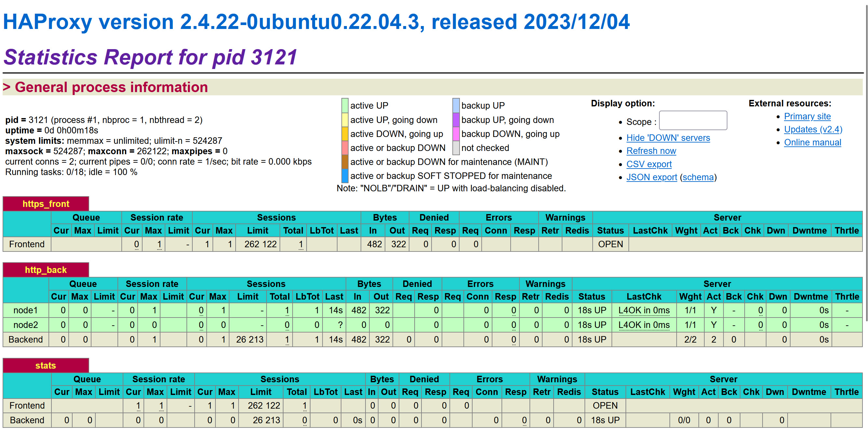Click the Scope input field
Image resolution: width=868 pixels, height=434 pixels.
pyautogui.click(x=693, y=121)
